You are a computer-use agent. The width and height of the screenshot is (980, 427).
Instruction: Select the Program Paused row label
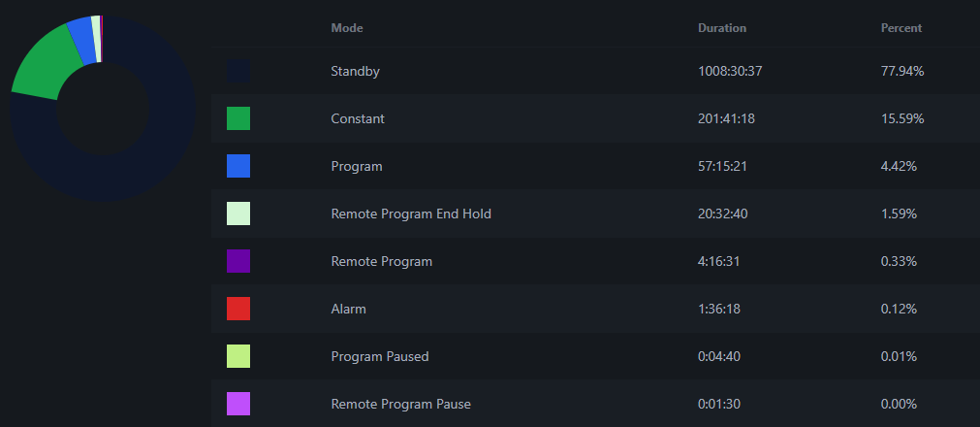379,357
